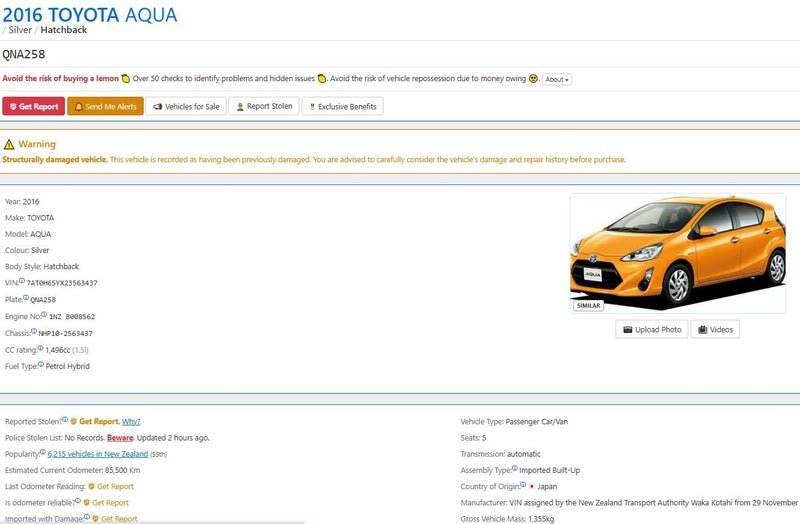Screen dimensions: 800x524
Task: Click the Why? link
Action: [131, 421]
